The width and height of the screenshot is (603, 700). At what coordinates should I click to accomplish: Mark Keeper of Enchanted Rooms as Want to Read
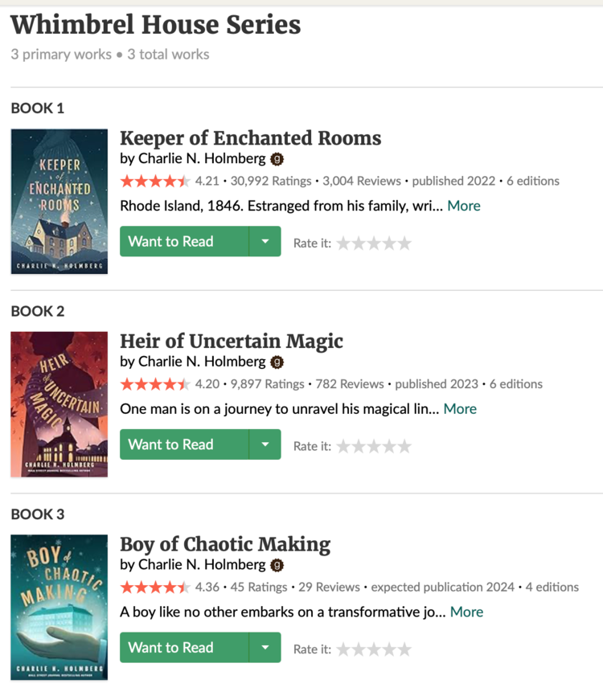tap(183, 241)
